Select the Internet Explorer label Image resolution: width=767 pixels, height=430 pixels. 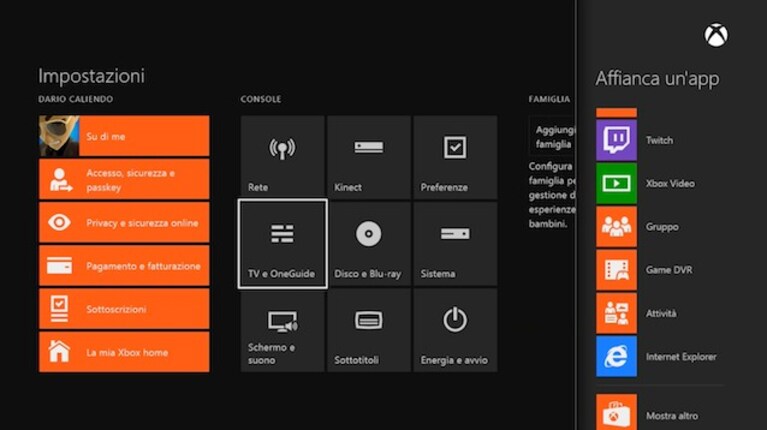coord(681,357)
